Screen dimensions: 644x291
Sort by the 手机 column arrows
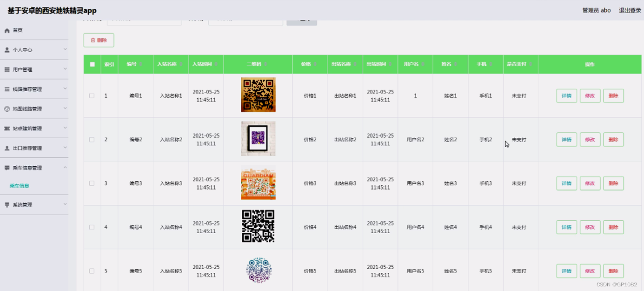pyautogui.click(x=491, y=64)
